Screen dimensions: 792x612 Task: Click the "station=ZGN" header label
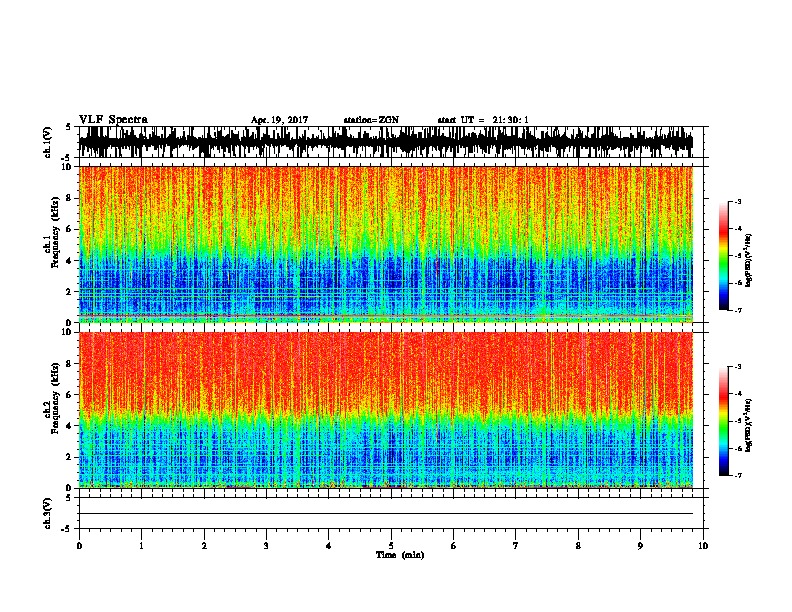pyautogui.click(x=371, y=120)
